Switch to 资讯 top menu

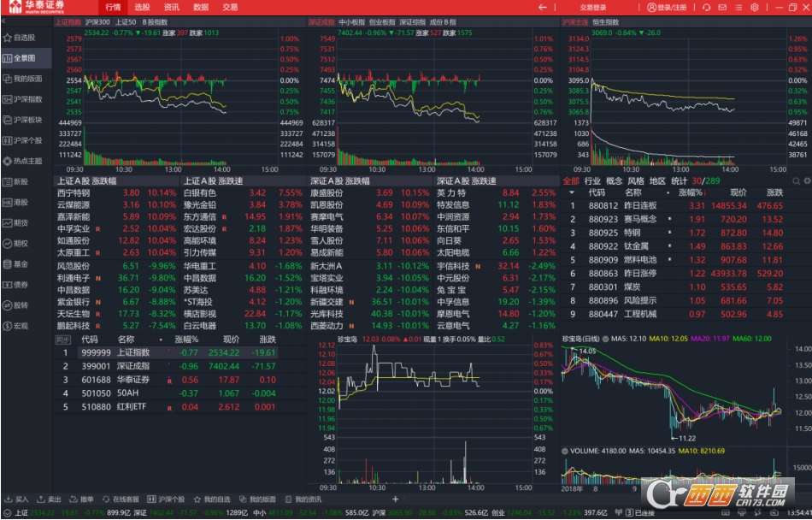pyautogui.click(x=172, y=7)
